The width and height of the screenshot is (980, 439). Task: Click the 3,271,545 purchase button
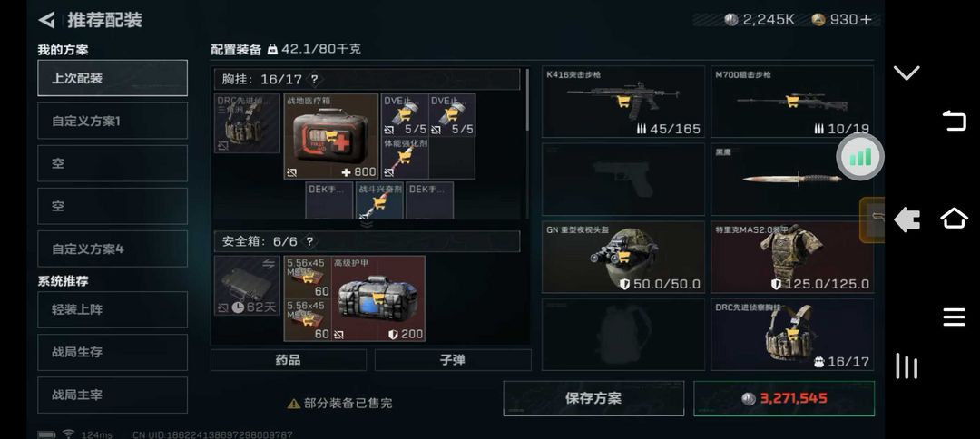tap(784, 398)
